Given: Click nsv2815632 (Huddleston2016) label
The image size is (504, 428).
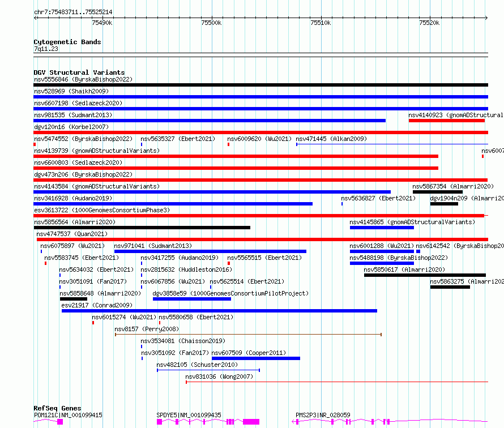Looking at the screenshot, I should [x=186, y=269].
